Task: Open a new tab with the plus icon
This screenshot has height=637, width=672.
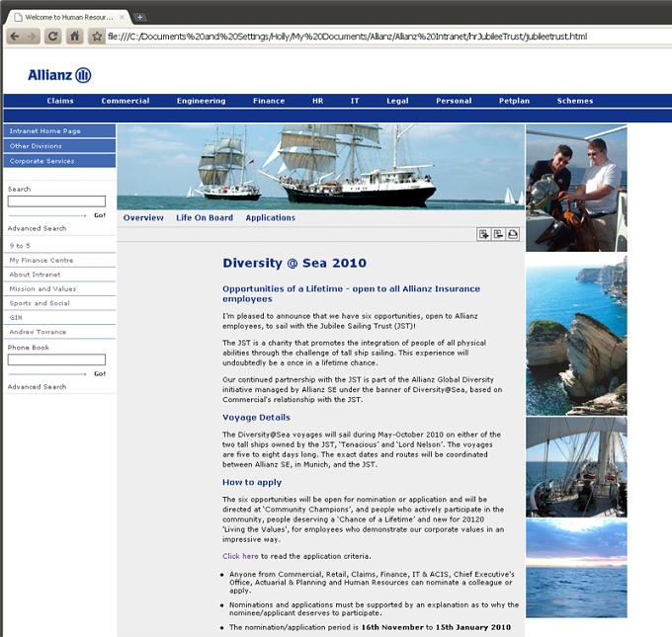Action: pos(139,17)
